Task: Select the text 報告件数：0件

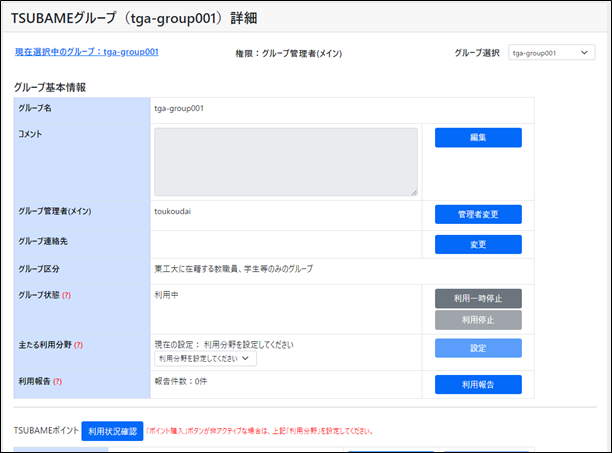Action: tap(181, 381)
